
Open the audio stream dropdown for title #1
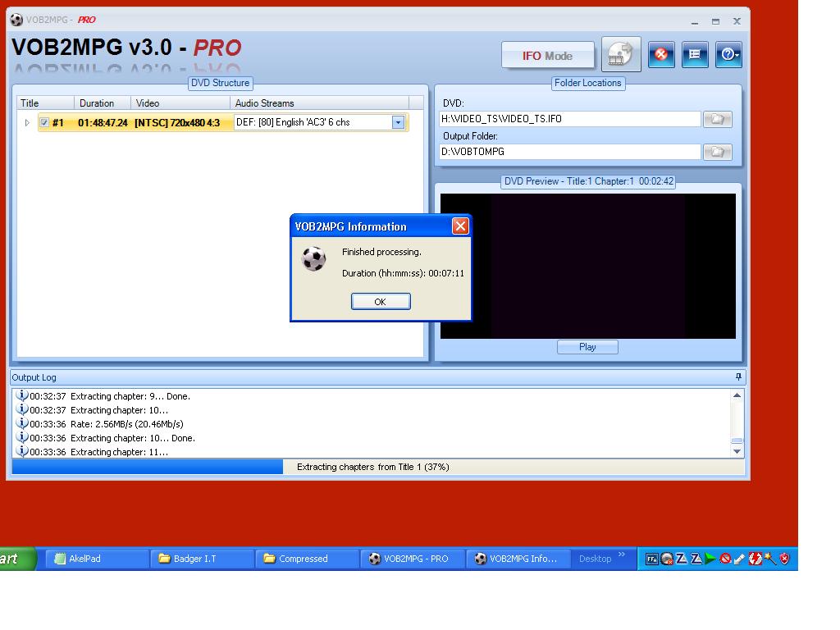coord(398,122)
